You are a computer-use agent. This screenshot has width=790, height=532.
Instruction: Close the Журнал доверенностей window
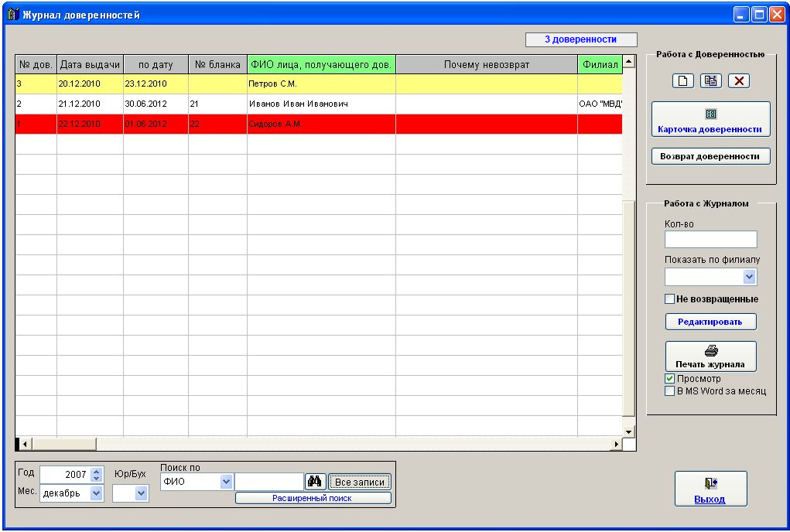click(x=776, y=15)
